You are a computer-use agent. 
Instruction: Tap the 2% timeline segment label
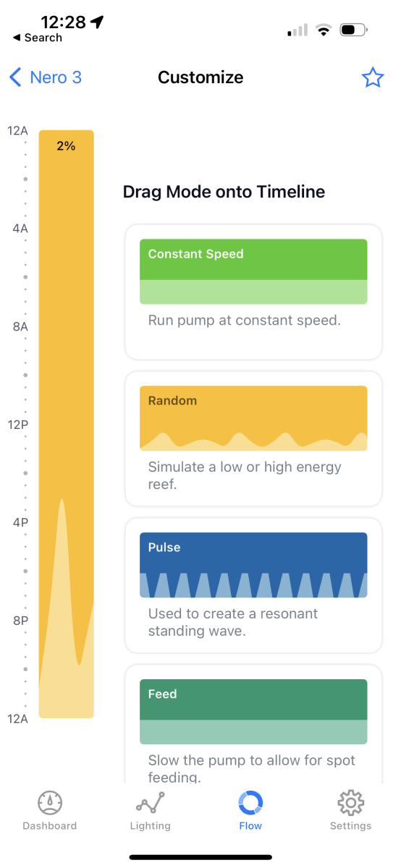(66, 146)
